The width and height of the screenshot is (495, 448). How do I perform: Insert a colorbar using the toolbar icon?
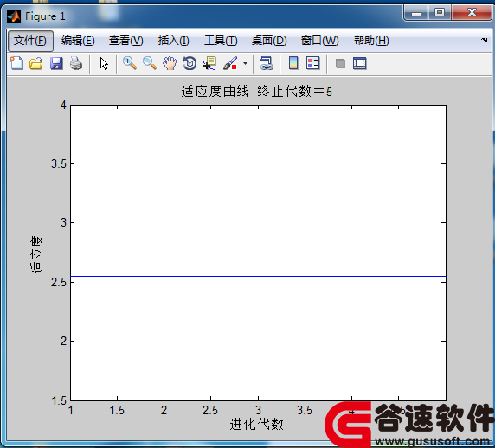[x=293, y=63]
